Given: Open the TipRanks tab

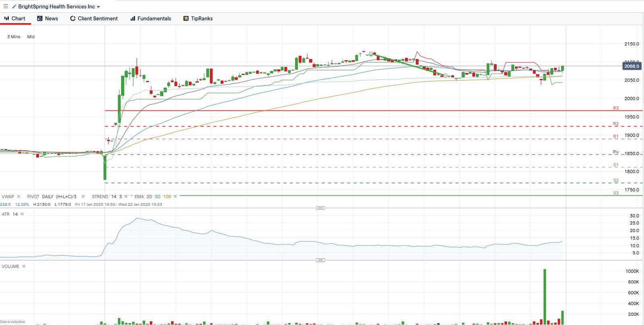Looking at the screenshot, I should 198,19.
